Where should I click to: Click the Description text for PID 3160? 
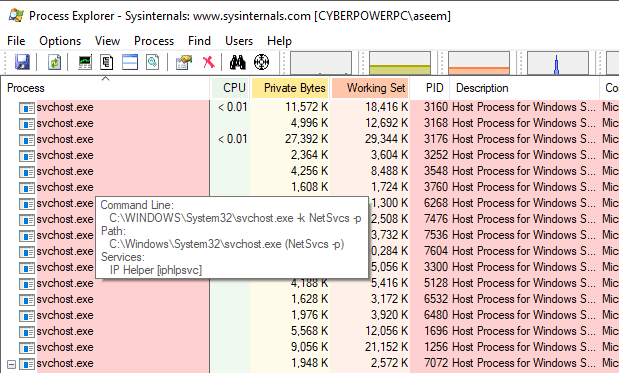coord(524,107)
